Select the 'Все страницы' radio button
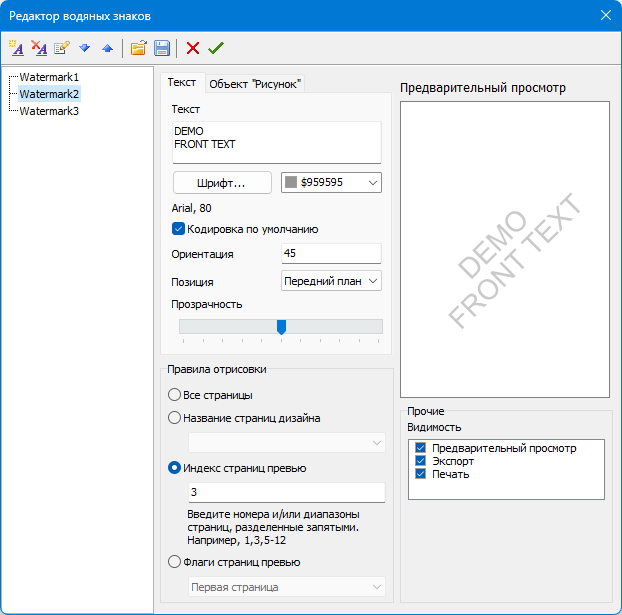 point(175,395)
